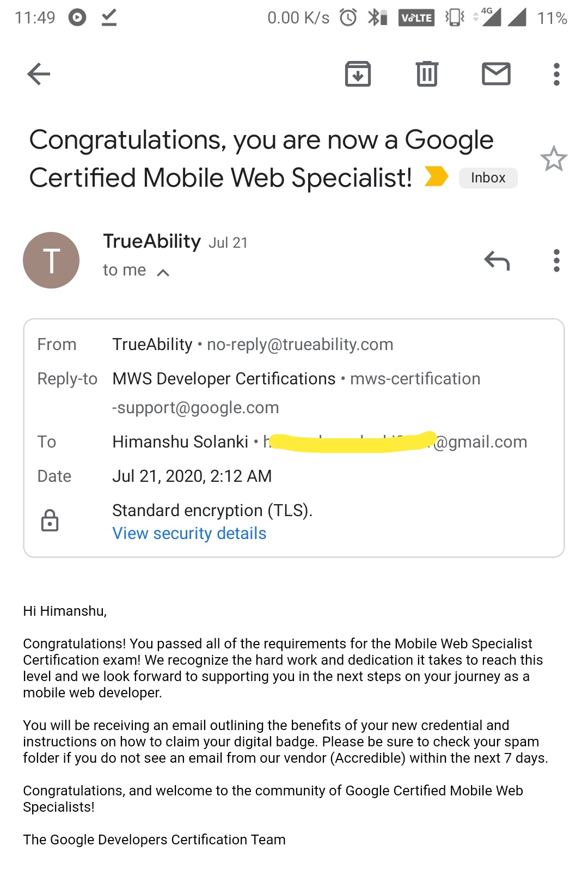This screenshot has width=588, height=870.
Task: Tap the battery status icon
Action: click(552, 18)
